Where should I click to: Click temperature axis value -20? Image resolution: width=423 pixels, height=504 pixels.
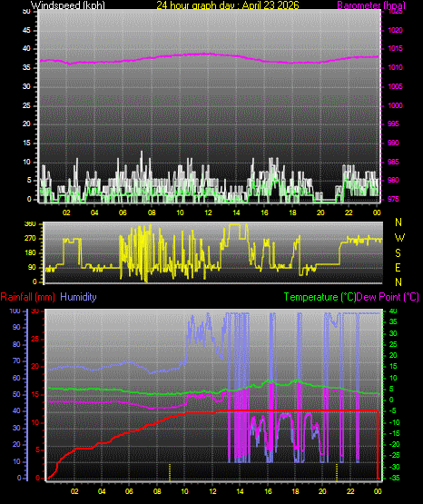click(x=395, y=445)
